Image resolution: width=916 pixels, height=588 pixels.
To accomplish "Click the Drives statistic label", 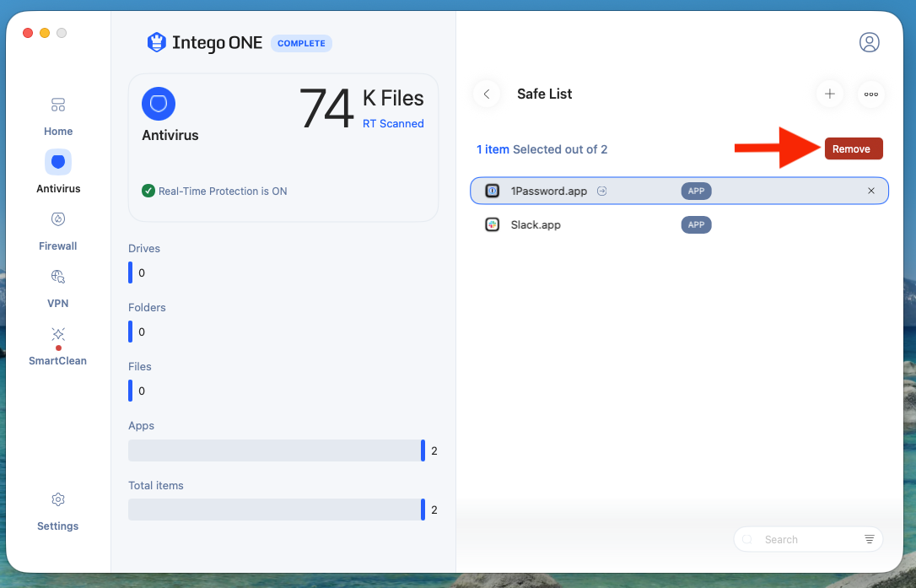I will 144,248.
